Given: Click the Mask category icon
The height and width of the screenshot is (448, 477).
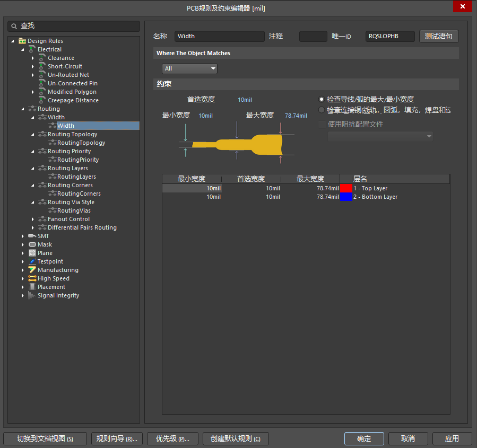Looking at the screenshot, I should click(x=32, y=244).
